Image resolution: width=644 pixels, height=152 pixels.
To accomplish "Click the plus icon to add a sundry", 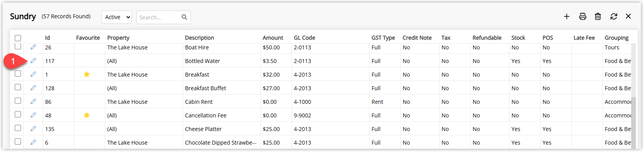I will point(567,16).
